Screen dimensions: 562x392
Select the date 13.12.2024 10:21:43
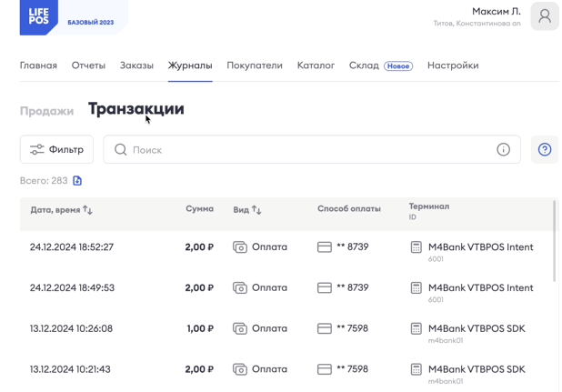point(70,369)
